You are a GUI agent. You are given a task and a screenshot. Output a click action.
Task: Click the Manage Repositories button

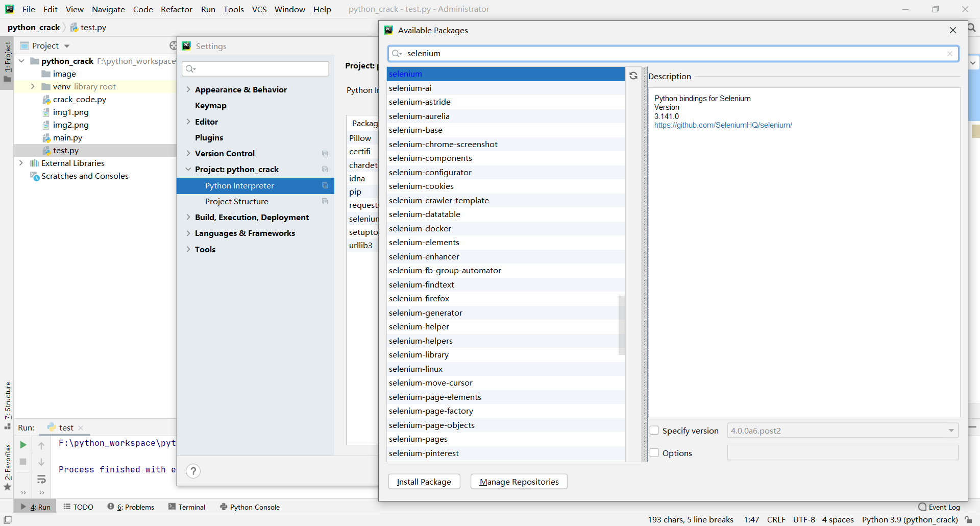pos(519,482)
